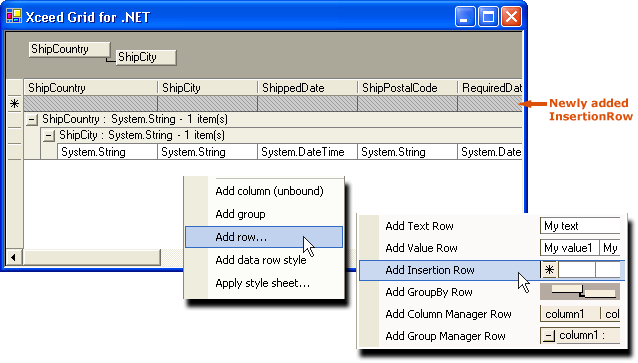Click the System.String cell under ShipPostalCode column
The height and width of the screenshot is (363, 638).
click(407, 152)
